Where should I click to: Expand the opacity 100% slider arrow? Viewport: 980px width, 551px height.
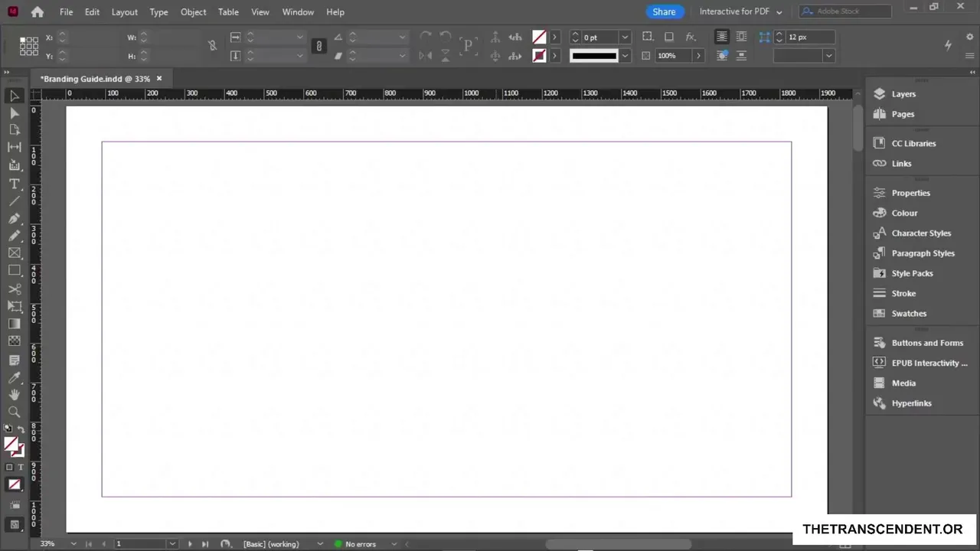point(697,55)
